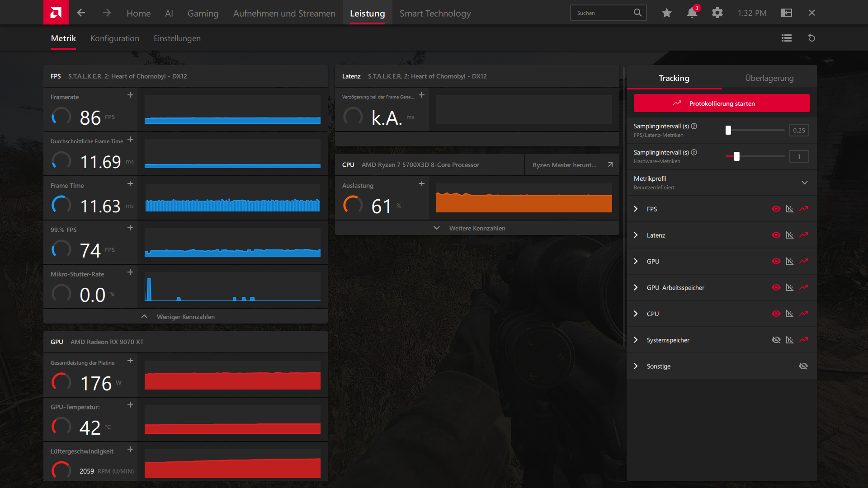Screen dimensions: 868x488
Task: Click the AMD logo home icon
Action: coord(56,12)
